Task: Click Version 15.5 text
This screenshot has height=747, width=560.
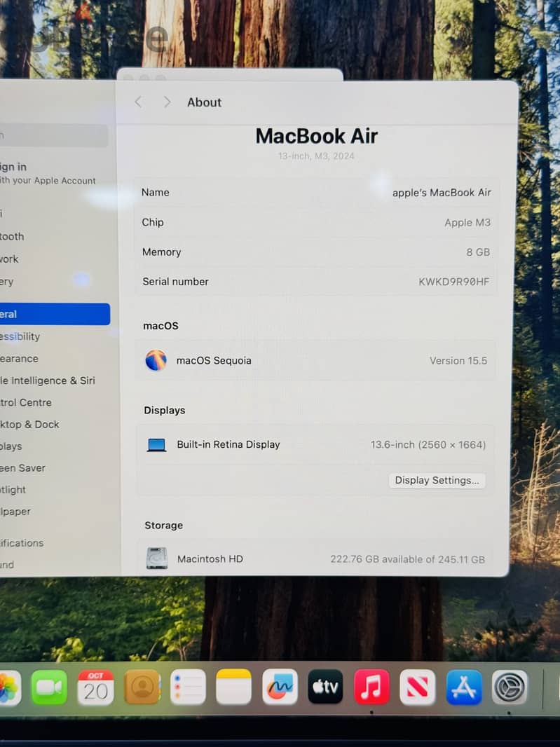Action: [458, 361]
